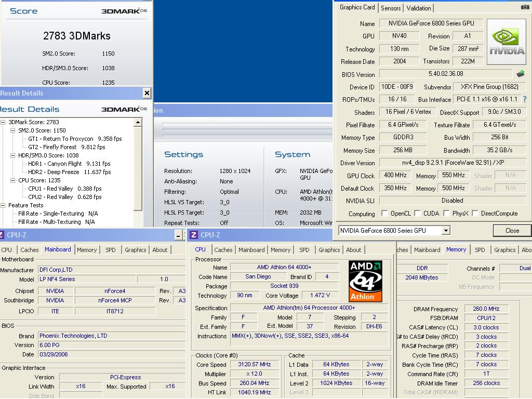The width and height of the screenshot is (532, 399).
Task: Switch to the Validation tab in GPU-Z
Action: [419, 8]
